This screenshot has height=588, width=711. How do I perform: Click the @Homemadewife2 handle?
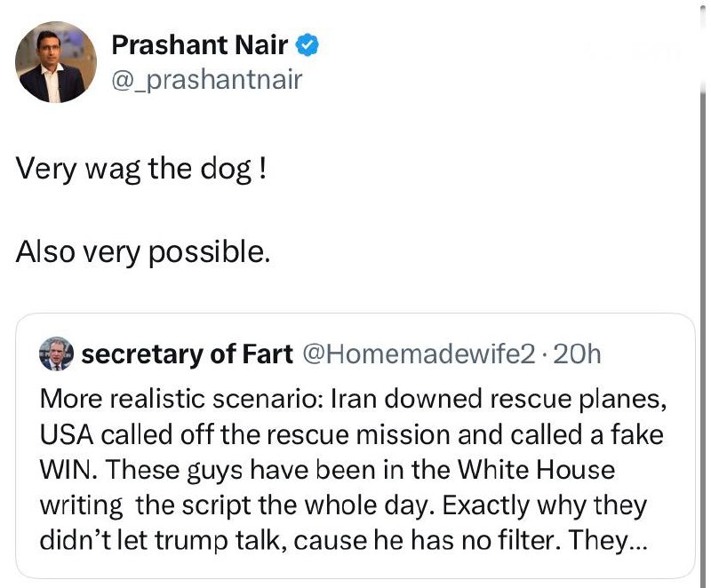click(419, 354)
